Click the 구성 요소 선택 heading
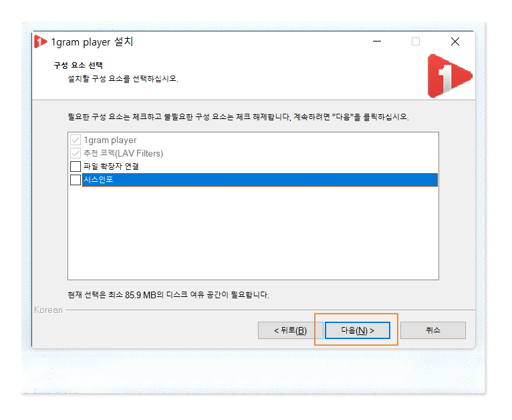512x420 pixels. coord(78,66)
